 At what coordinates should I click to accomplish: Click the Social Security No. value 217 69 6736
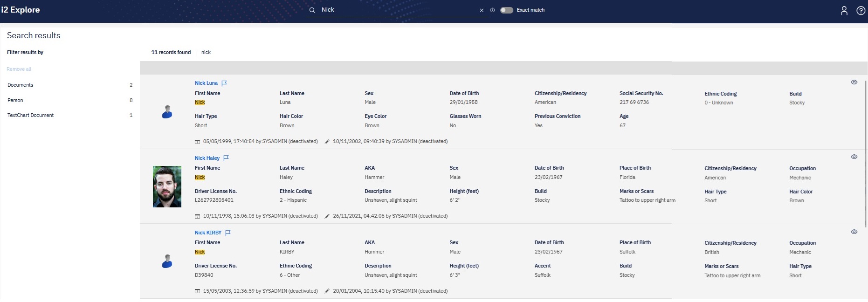(634, 102)
